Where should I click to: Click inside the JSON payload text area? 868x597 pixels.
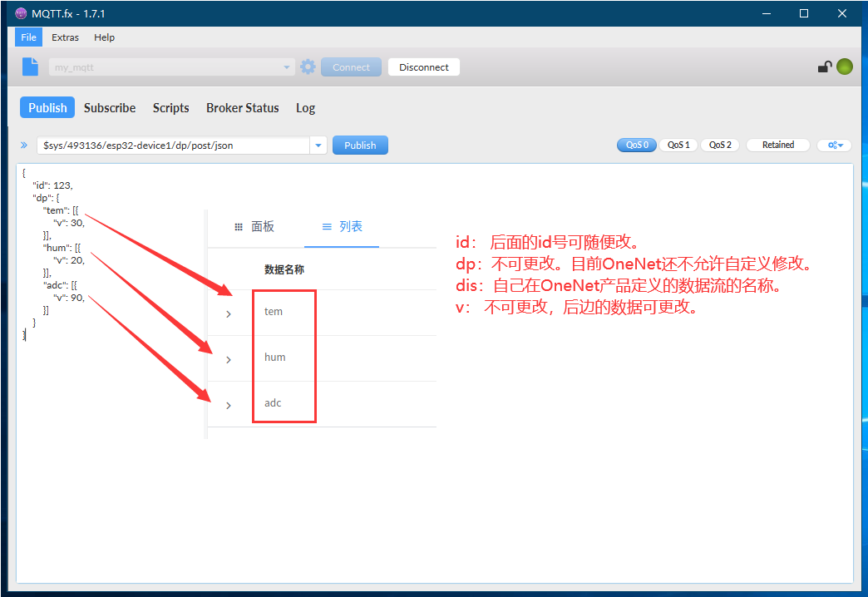435,373
